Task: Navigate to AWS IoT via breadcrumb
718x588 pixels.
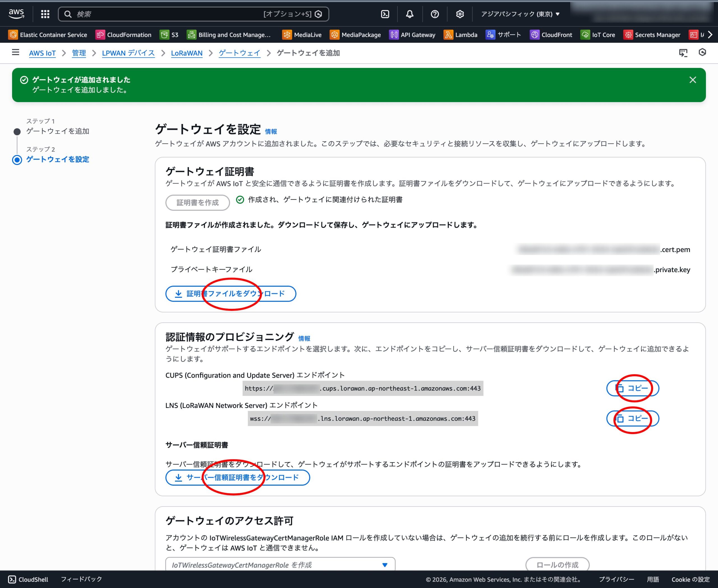Action: pyautogui.click(x=43, y=53)
